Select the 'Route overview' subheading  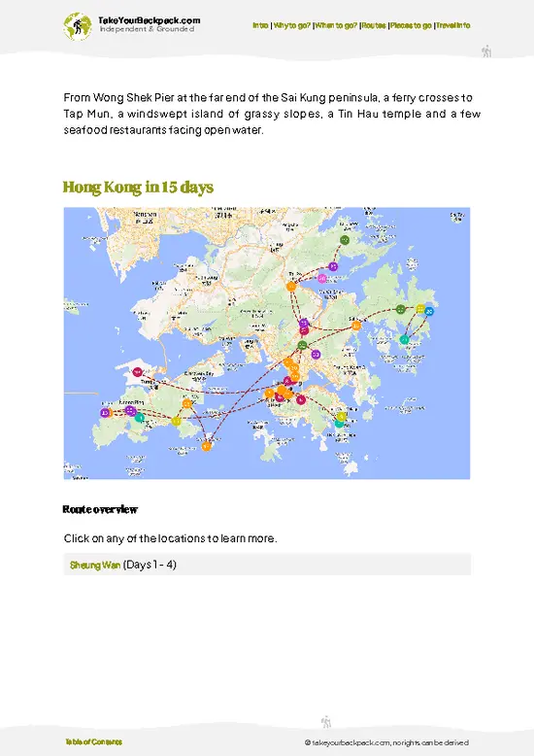point(100,509)
